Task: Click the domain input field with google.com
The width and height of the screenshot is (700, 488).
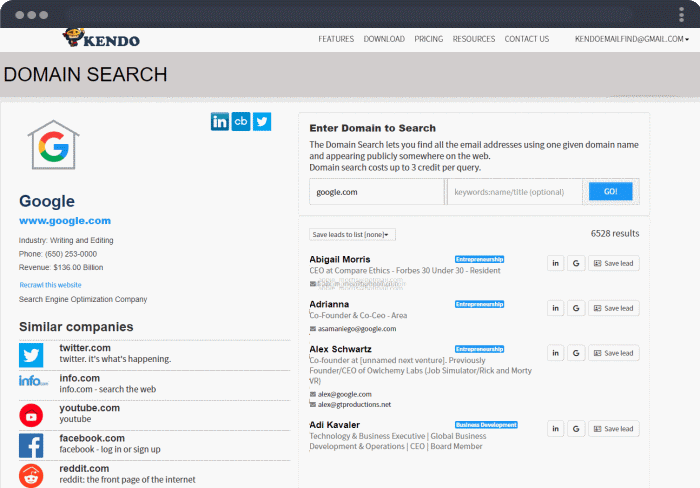Action: tap(375, 192)
